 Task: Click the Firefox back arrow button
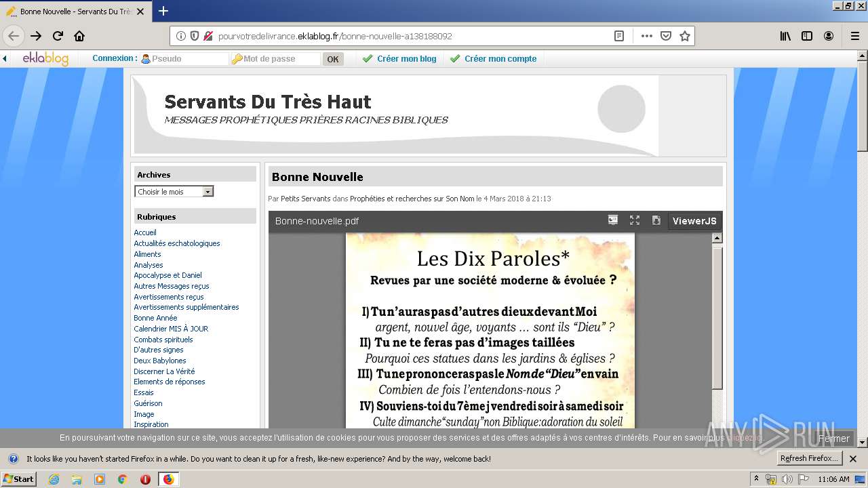coord(14,36)
